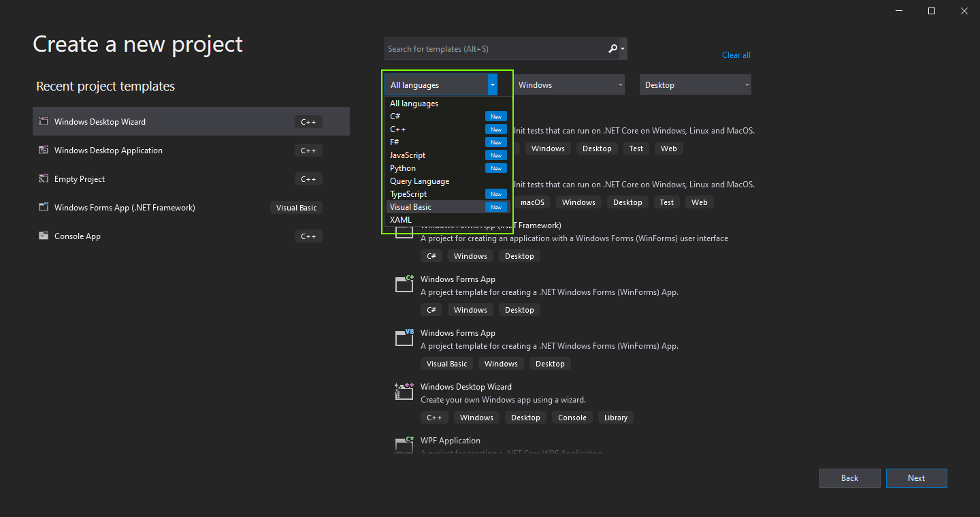Screen dimensions: 980x517
Task: Click the Empty Project template icon
Action: pos(44,178)
